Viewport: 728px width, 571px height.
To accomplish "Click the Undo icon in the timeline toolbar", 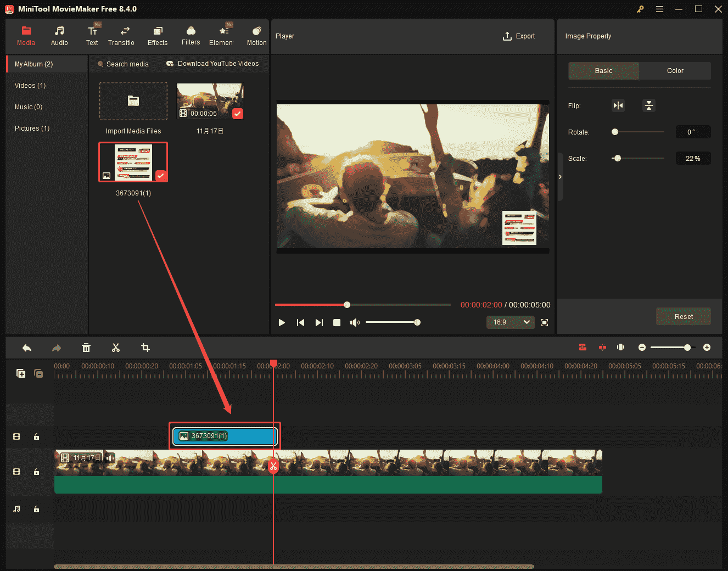I will 27,348.
